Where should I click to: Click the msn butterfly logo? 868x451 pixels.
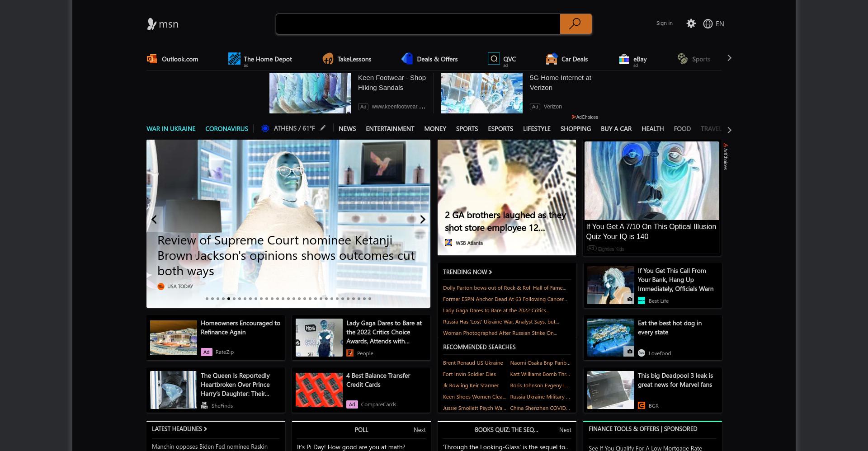click(x=163, y=24)
